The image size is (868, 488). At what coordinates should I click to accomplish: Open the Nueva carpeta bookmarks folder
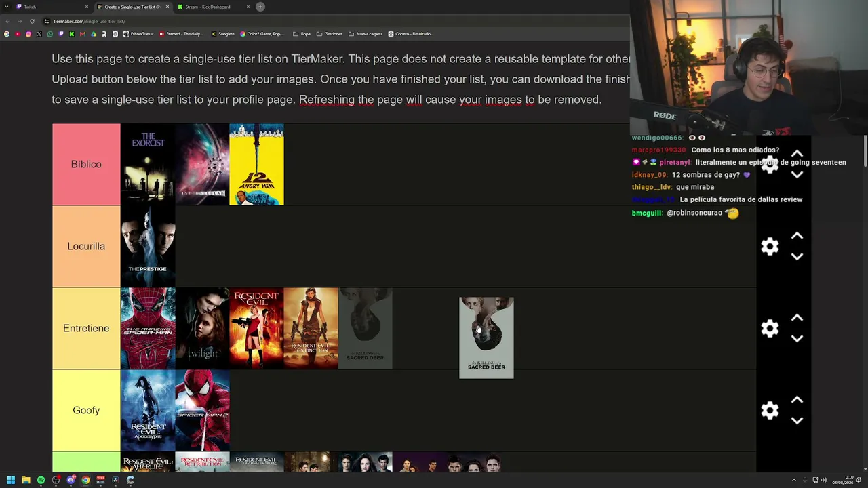(366, 34)
